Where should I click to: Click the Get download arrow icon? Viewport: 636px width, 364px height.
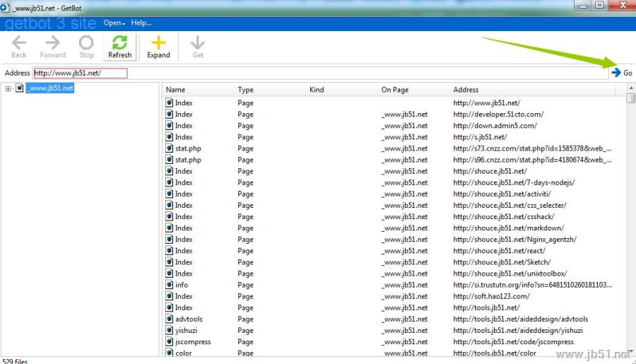point(198,43)
